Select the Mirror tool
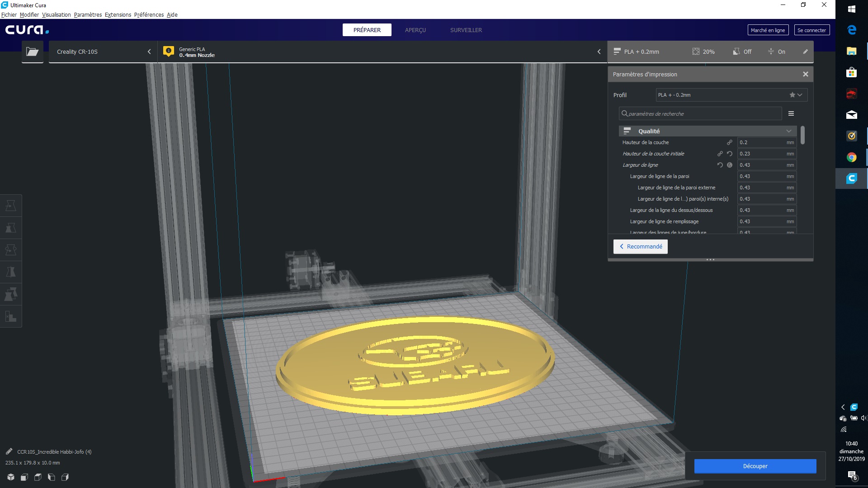 pyautogui.click(x=11, y=272)
